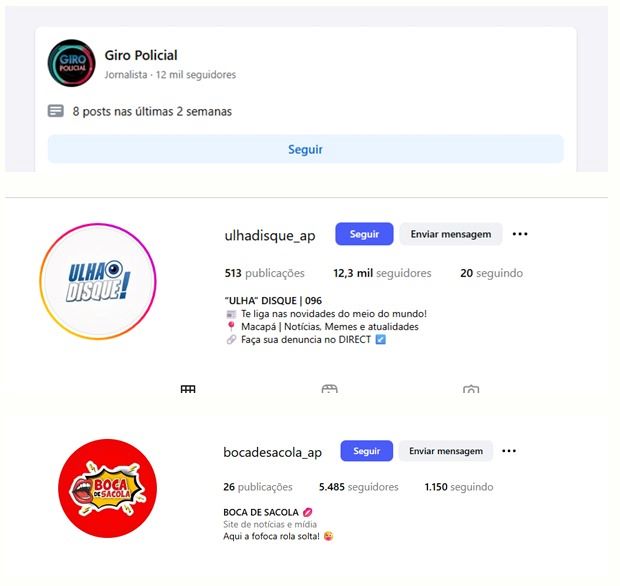Click the posts feed icon beside 8 posts

[56, 111]
